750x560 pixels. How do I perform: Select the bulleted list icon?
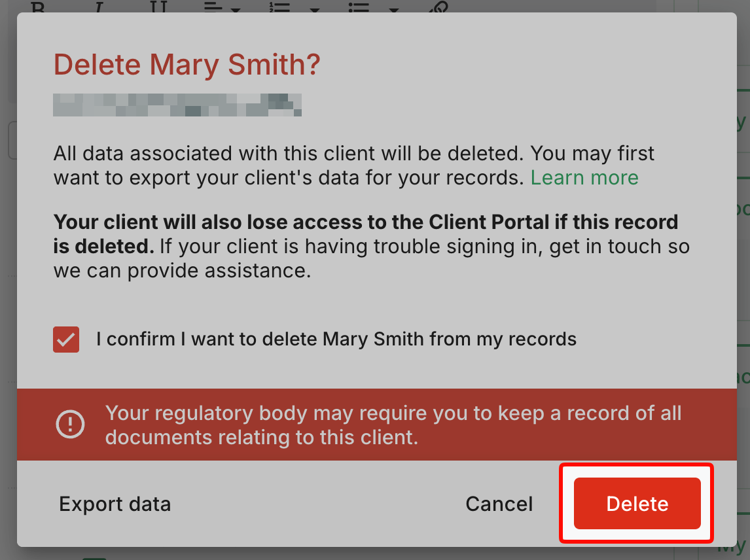359,7
